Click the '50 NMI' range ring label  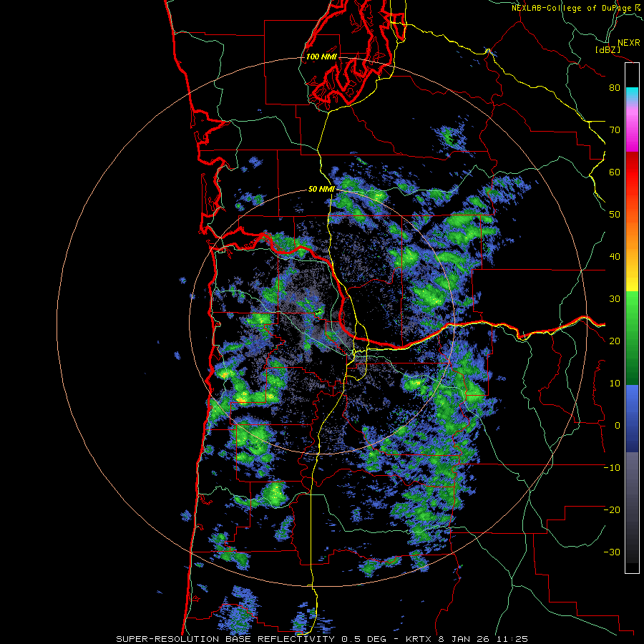[321, 190]
